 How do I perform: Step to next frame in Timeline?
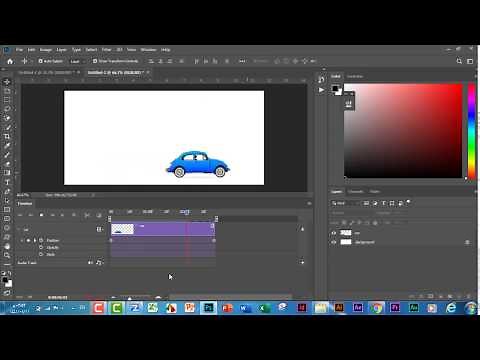pos(52,215)
